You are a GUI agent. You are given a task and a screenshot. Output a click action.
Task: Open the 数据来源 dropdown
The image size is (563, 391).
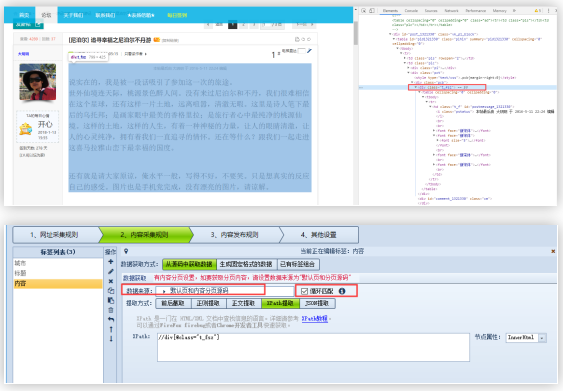pyautogui.click(x=224, y=291)
